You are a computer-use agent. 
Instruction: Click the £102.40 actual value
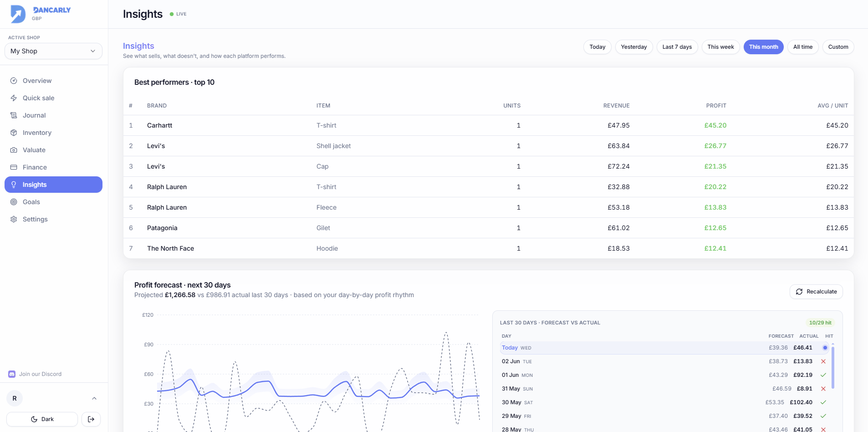click(x=801, y=402)
